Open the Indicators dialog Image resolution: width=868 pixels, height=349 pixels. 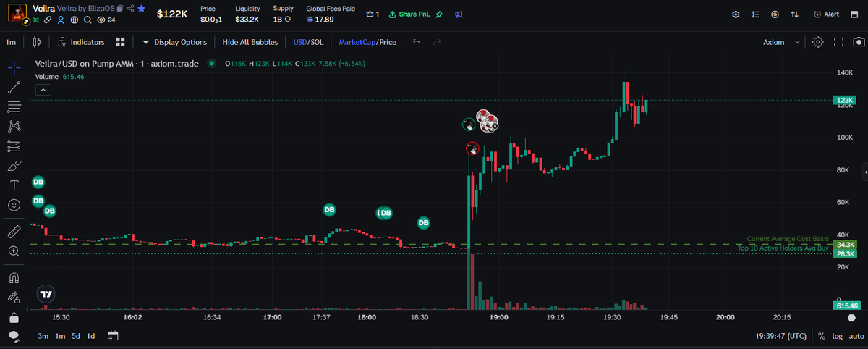(x=81, y=42)
